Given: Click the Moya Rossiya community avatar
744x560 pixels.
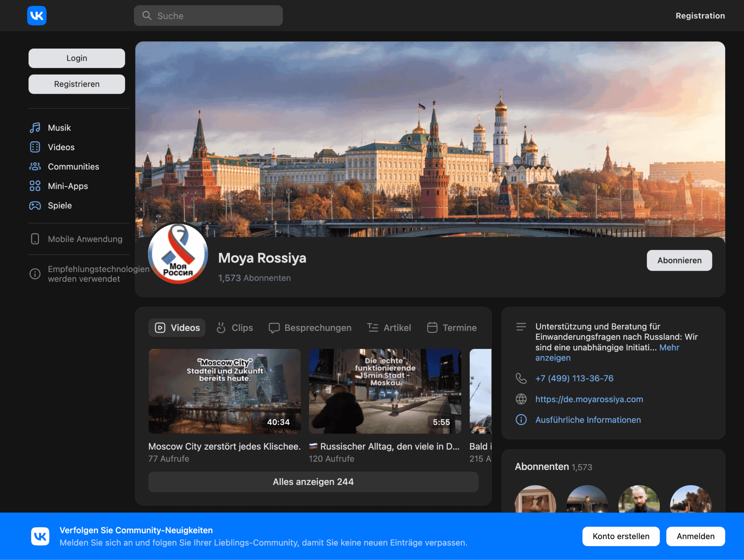Looking at the screenshot, I should pos(178,253).
